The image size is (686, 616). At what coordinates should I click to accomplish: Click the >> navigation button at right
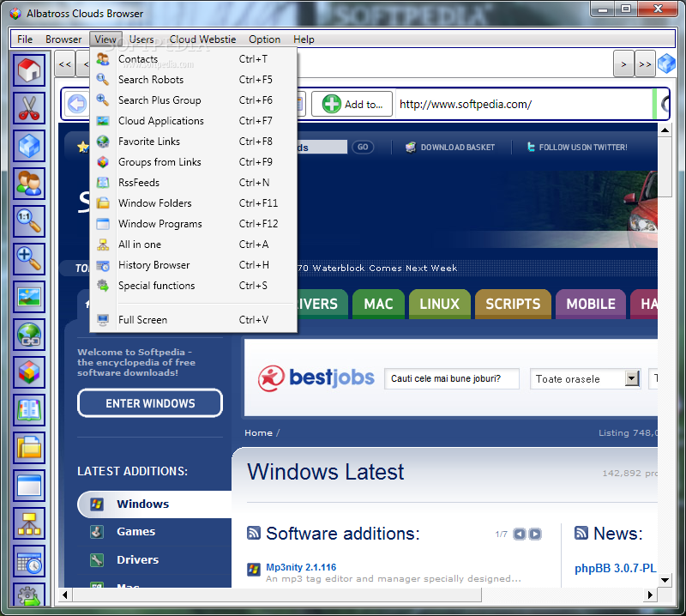645,64
